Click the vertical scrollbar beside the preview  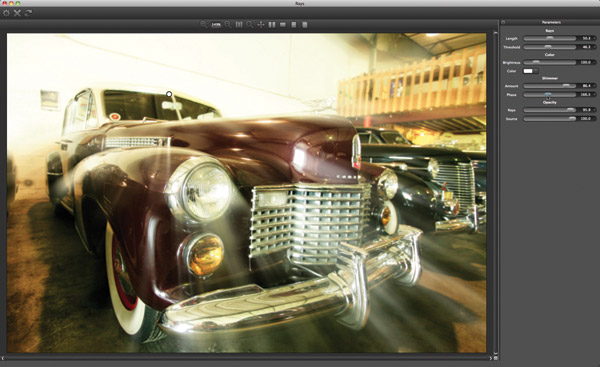495,193
